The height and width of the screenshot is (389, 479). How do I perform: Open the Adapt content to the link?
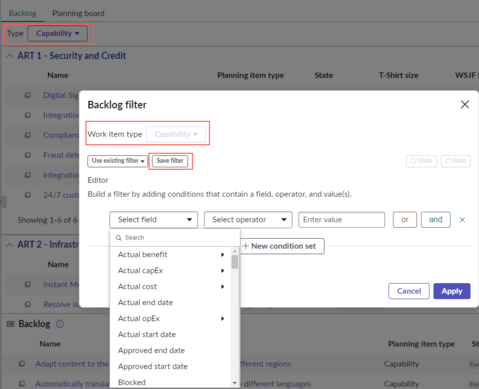(x=72, y=364)
